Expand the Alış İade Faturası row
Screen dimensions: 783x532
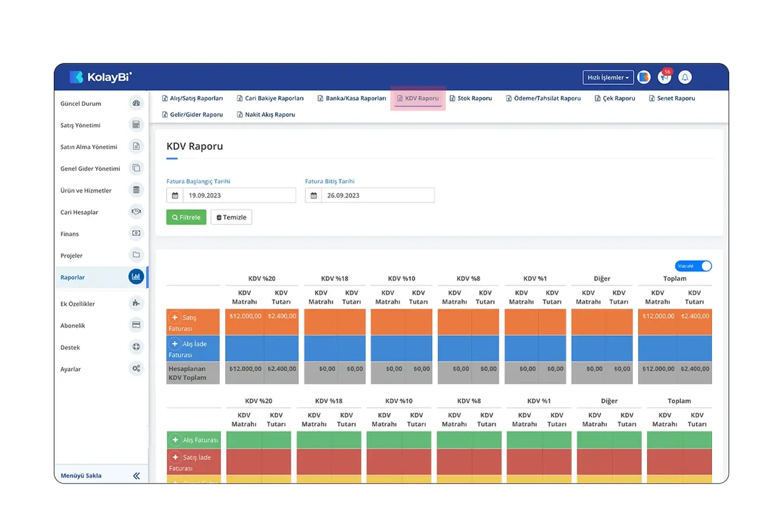point(174,344)
